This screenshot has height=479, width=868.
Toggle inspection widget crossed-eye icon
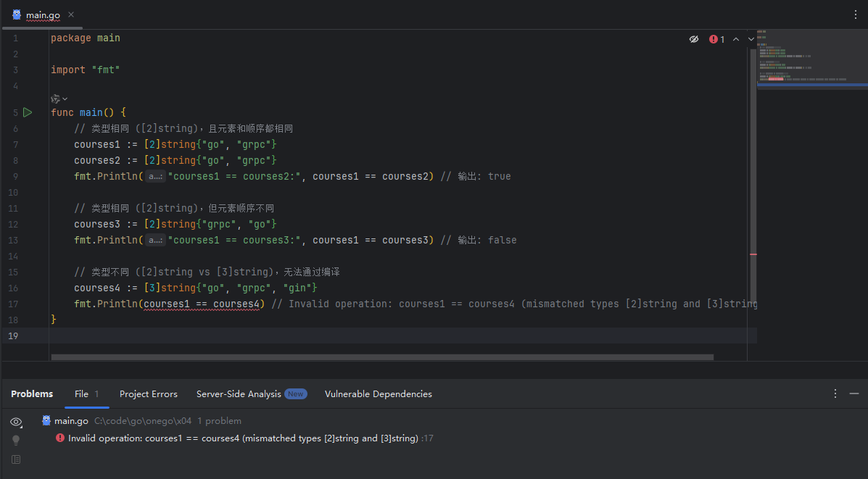694,39
